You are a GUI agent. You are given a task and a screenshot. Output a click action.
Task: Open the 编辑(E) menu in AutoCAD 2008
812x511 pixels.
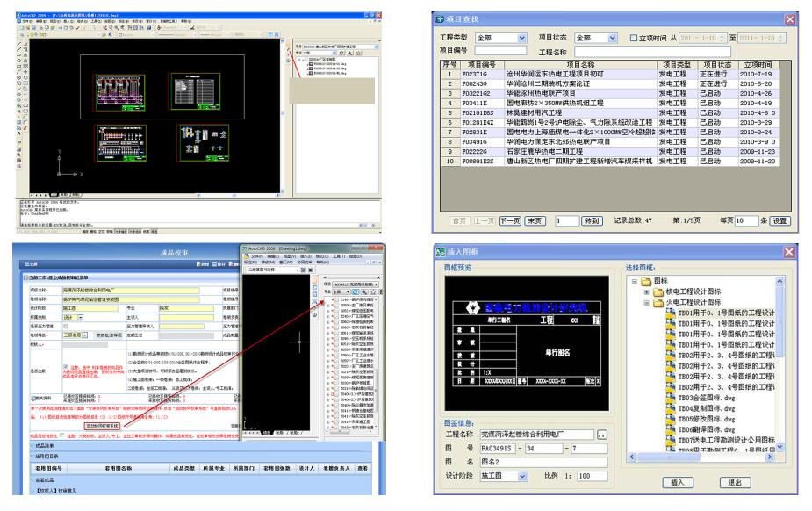tap(273, 256)
